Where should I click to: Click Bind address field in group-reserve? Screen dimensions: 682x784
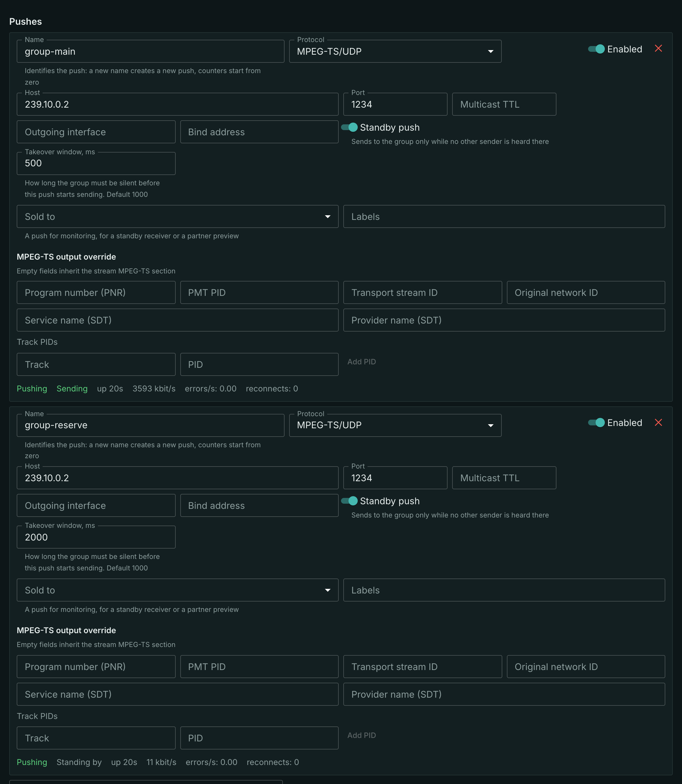pyautogui.click(x=259, y=506)
